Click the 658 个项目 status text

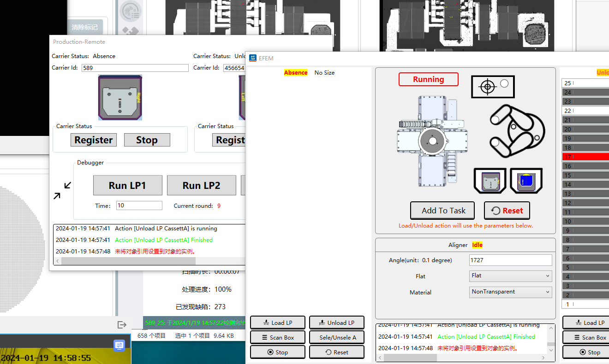coord(151,336)
